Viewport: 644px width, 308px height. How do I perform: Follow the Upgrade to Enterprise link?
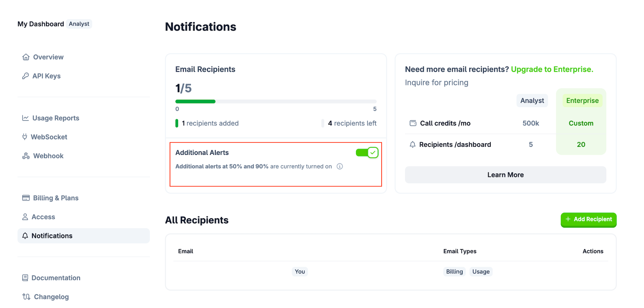(552, 69)
